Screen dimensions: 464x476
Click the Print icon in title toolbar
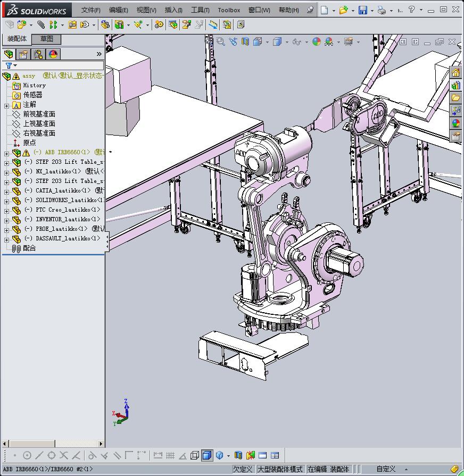[x=382, y=10]
